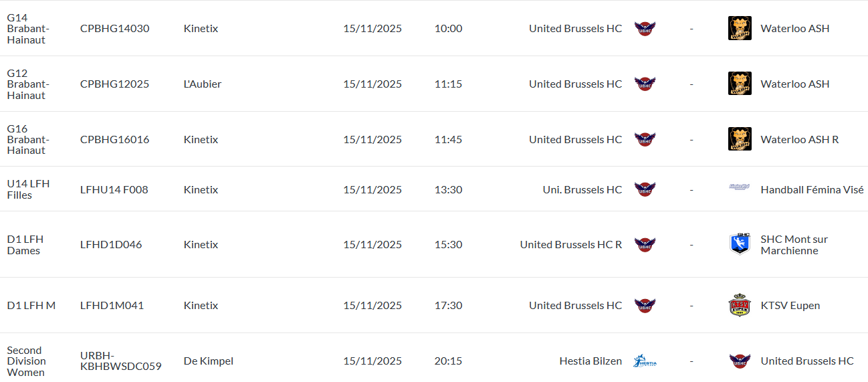Click Waterloo ASH logo in 11:15 match
This screenshot has height=382, width=868.
740,84
